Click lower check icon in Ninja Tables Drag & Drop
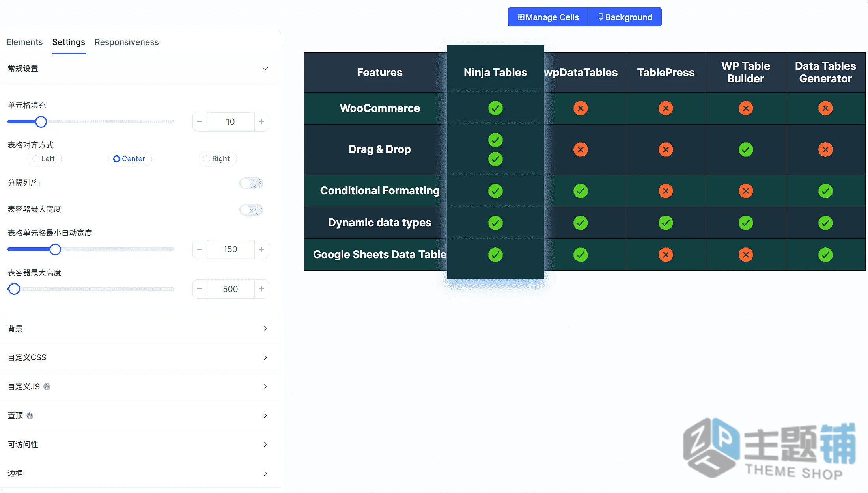Image resolution: width=868 pixels, height=493 pixels. coord(495,159)
